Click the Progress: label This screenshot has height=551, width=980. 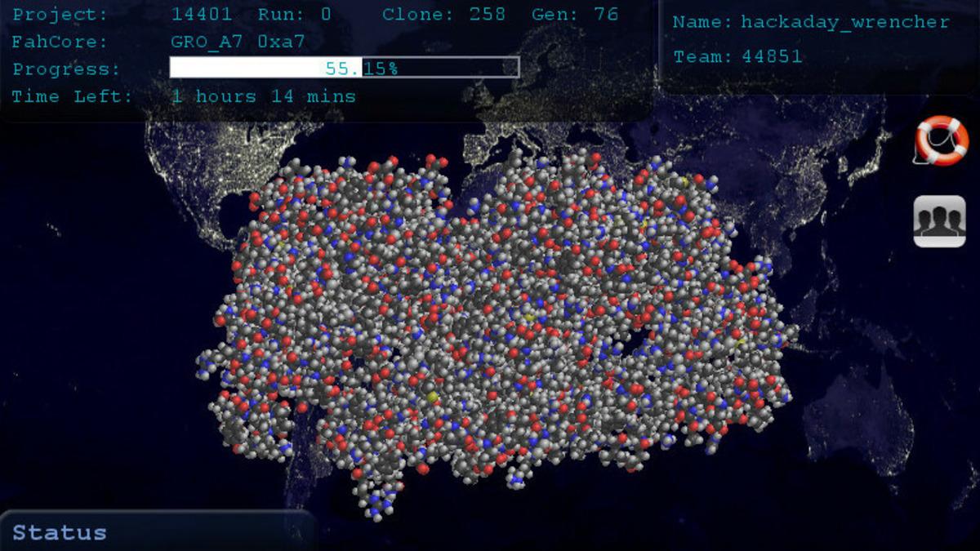coord(65,69)
